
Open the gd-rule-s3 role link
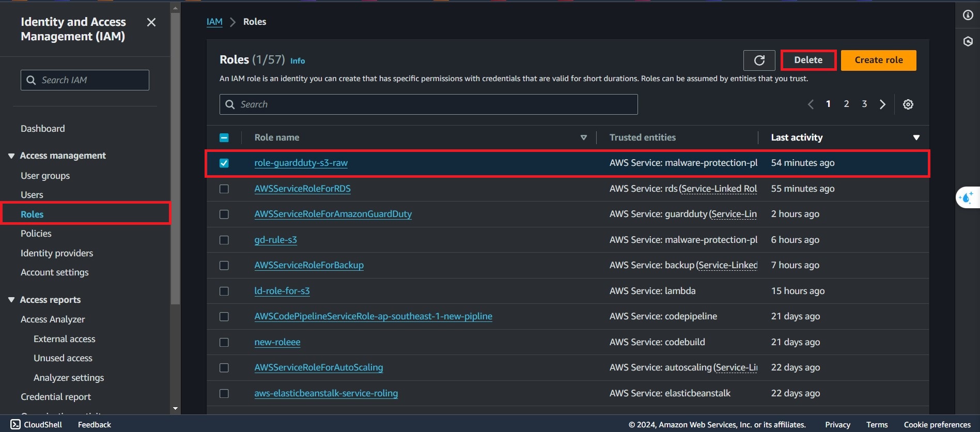[x=275, y=240]
